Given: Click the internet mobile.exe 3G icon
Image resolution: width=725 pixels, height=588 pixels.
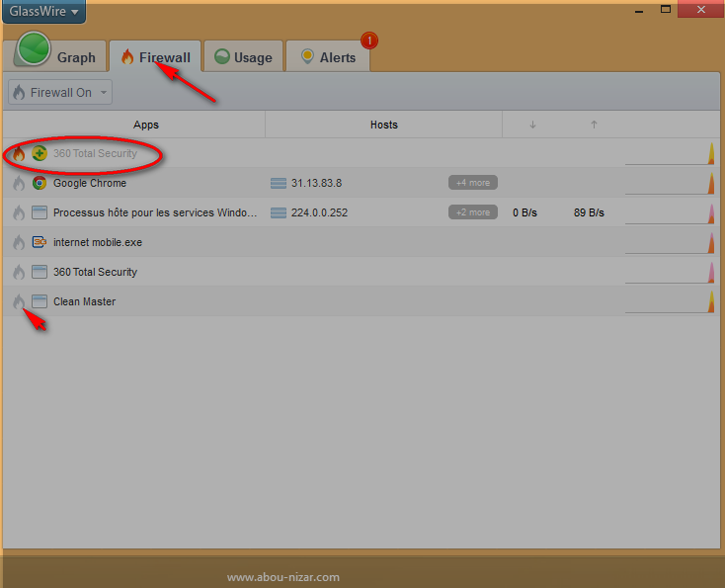Looking at the screenshot, I should click(40, 242).
